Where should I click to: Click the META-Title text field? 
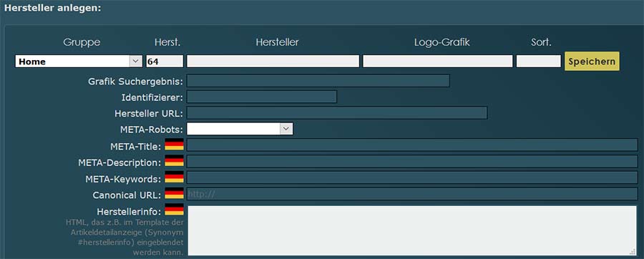[412, 145]
